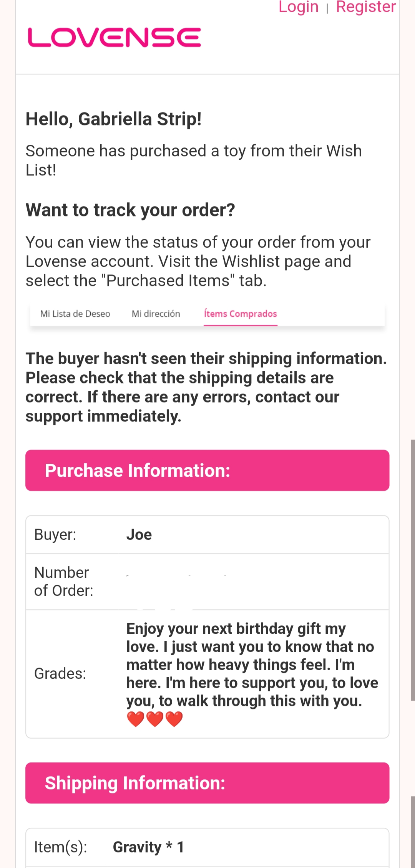Image resolution: width=415 pixels, height=868 pixels.
Task: Click the Number of Order row
Action: [x=207, y=582]
